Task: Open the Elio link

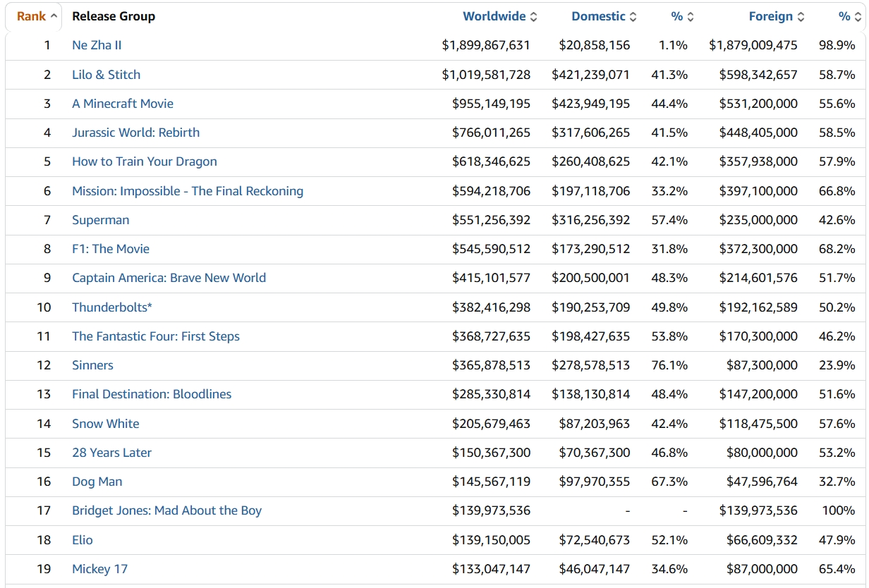Action: [x=83, y=540]
